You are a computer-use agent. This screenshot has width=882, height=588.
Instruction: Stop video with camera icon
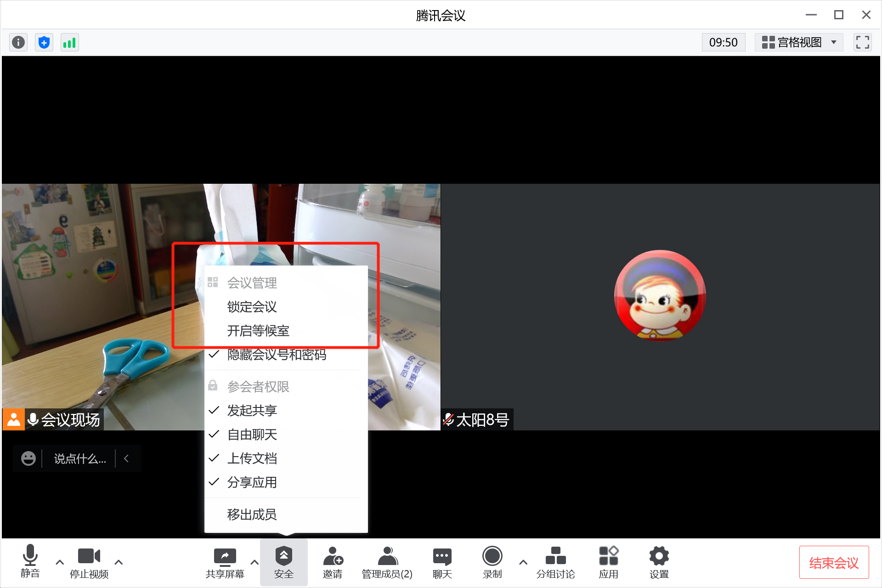pyautogui.click(x=89, y=561)
